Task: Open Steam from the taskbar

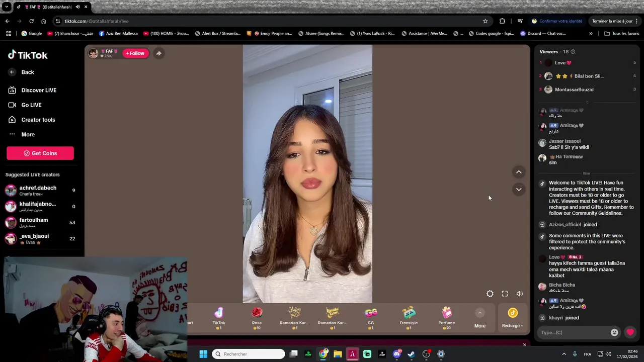Action: (x=412, y=354)
